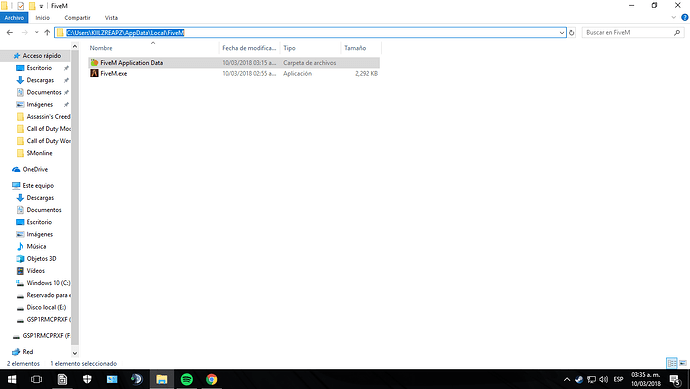Viewport: 690px width, 389px height.
Task: Go back with the back arrow
Action: (10, 33)
